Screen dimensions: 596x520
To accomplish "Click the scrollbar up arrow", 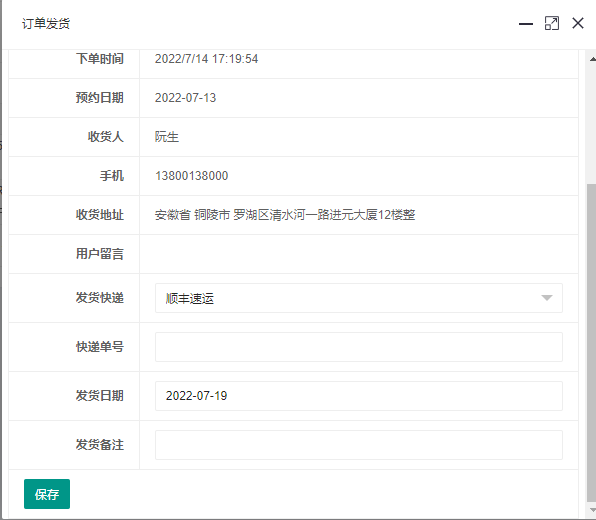I will [592, 59].
